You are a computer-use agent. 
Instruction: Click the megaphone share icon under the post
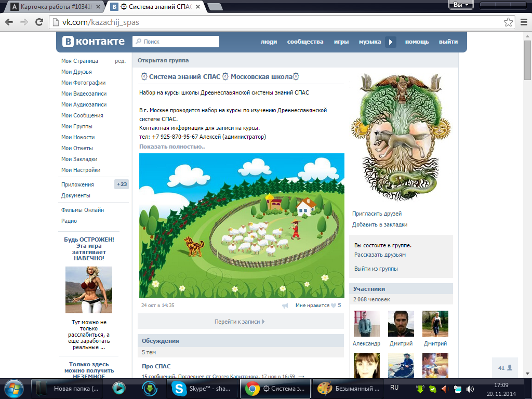click(285, 305)
